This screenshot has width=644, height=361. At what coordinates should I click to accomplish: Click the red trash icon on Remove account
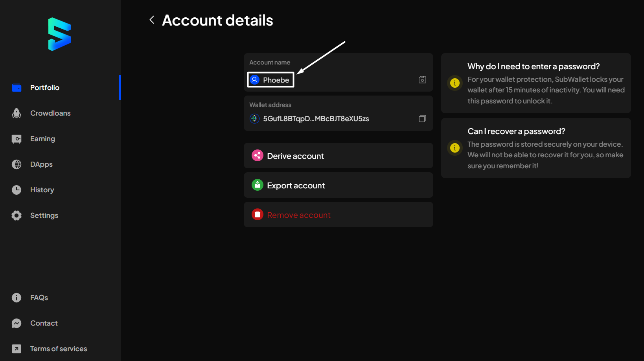click(x=258, y=215)
